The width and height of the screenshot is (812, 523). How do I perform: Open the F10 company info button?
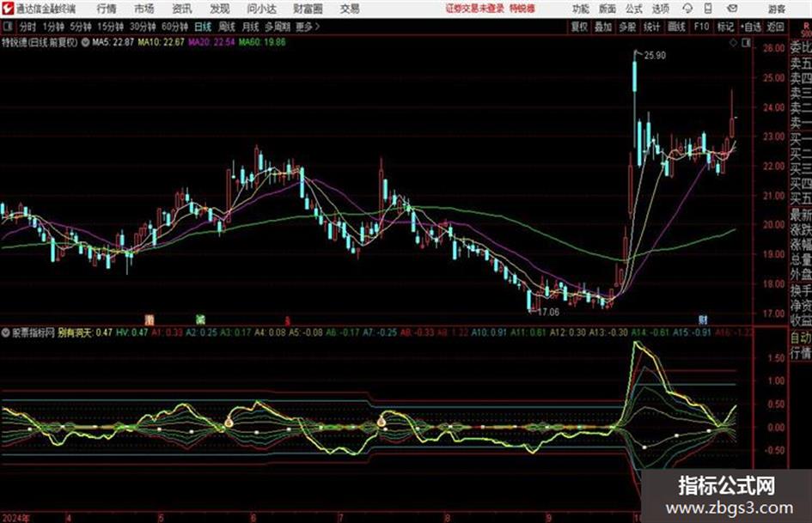pos(701,27)
